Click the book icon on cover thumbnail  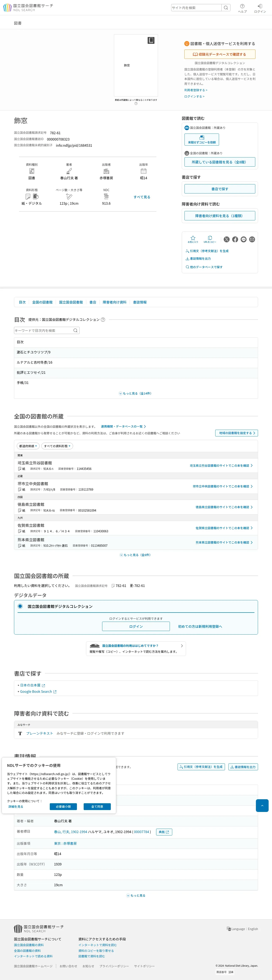pyautogui.click(x=151, y=40)
